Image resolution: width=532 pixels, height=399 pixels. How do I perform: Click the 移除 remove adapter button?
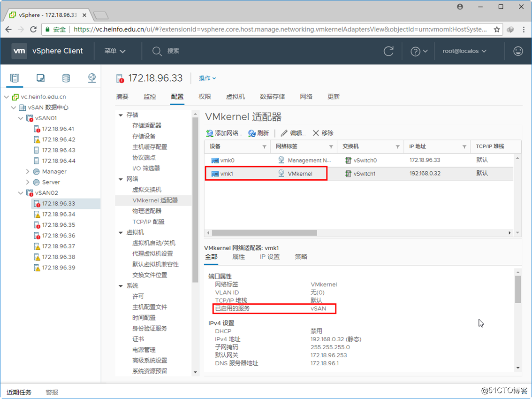click(323, 133)
